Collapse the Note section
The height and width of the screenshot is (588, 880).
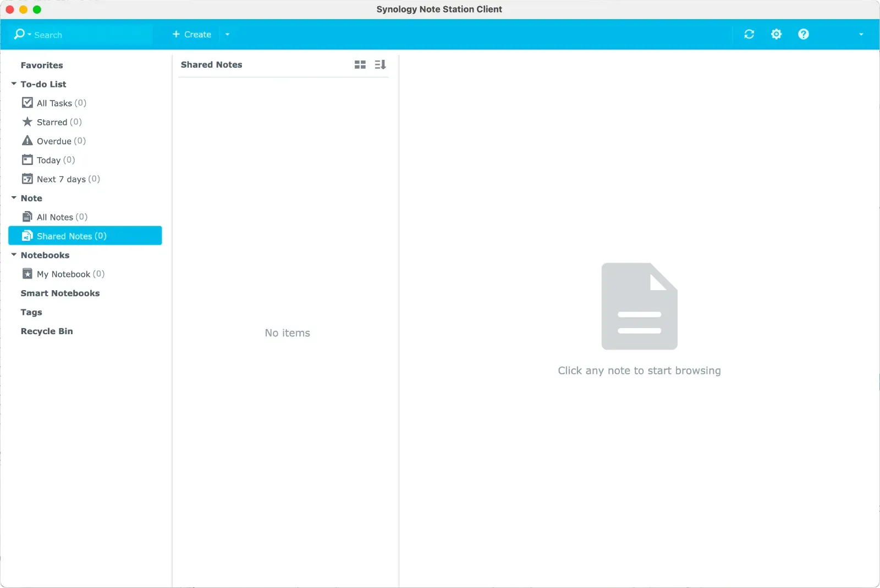[14, 198]
